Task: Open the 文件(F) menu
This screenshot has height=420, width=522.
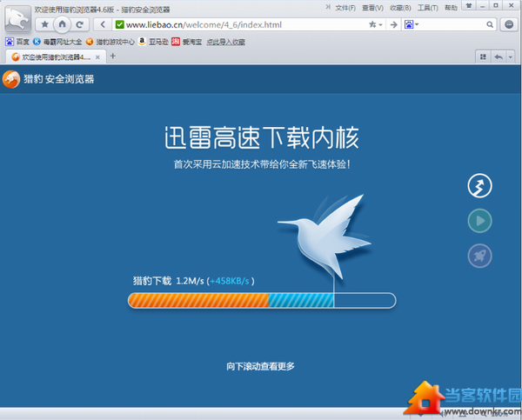Action: tap(345, 8)
